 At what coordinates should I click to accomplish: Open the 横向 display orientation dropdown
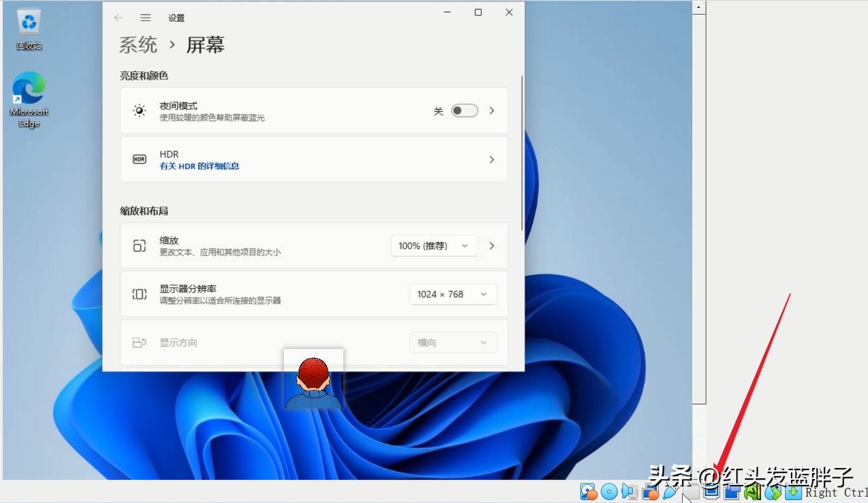click(x=453, y=342)
